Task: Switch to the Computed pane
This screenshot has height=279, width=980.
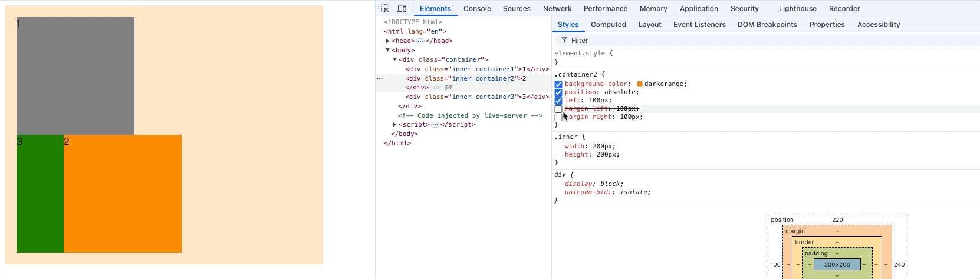Action: [609, 25]
